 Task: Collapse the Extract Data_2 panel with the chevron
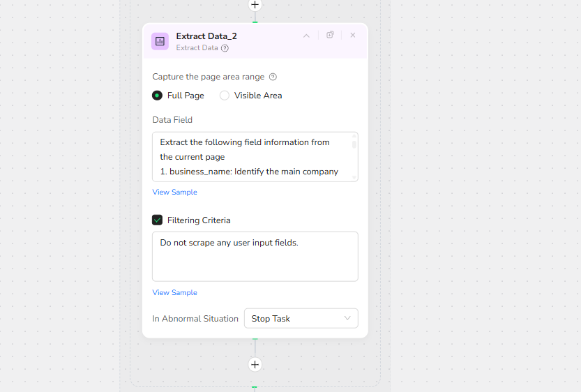click(x=306, y=36)
